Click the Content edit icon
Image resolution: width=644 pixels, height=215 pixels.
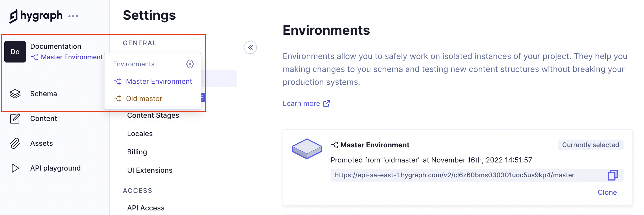pyautogui.click(x=15, y=119)
